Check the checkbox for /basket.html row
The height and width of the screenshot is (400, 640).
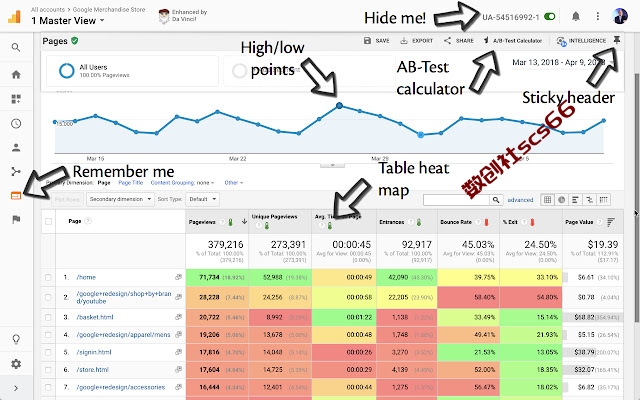pyautogui.click(x=48, y=317)
